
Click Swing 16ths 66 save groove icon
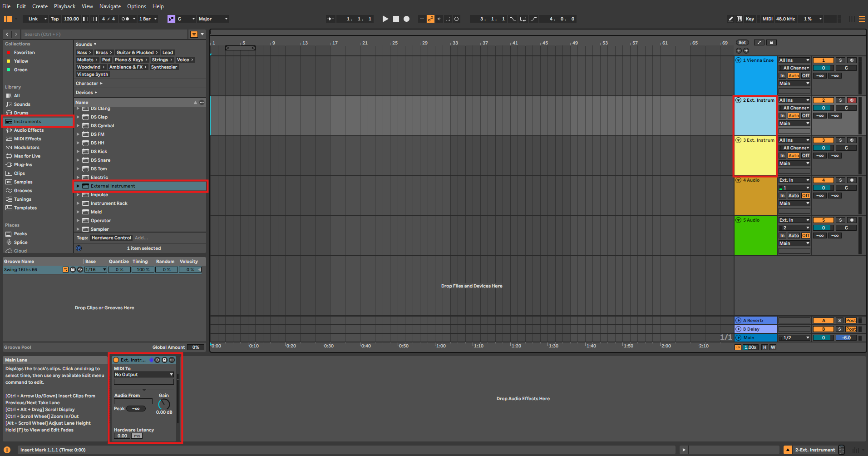[x=73, y=270]
